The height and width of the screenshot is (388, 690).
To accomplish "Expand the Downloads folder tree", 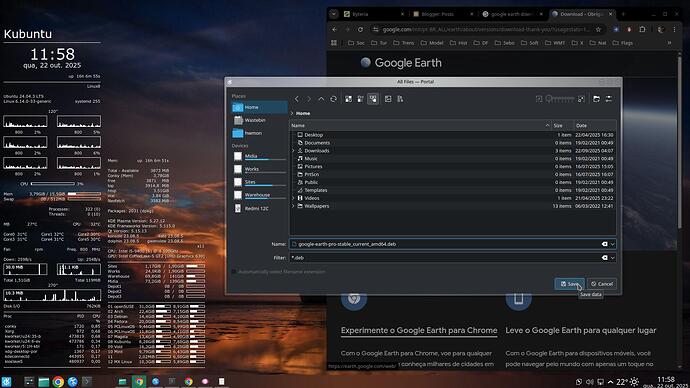I will pos(294,151).
